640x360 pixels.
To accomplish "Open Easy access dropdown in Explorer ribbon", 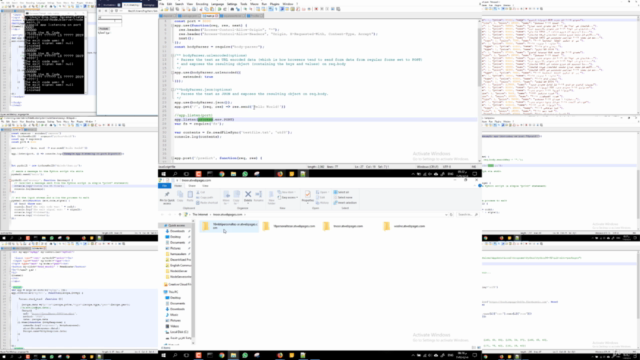I will 288,198.
